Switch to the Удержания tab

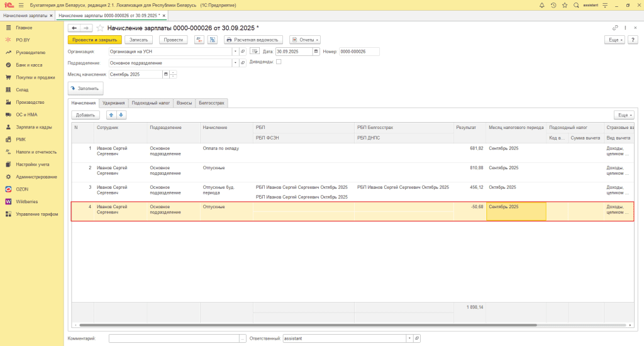pos(114,103)
